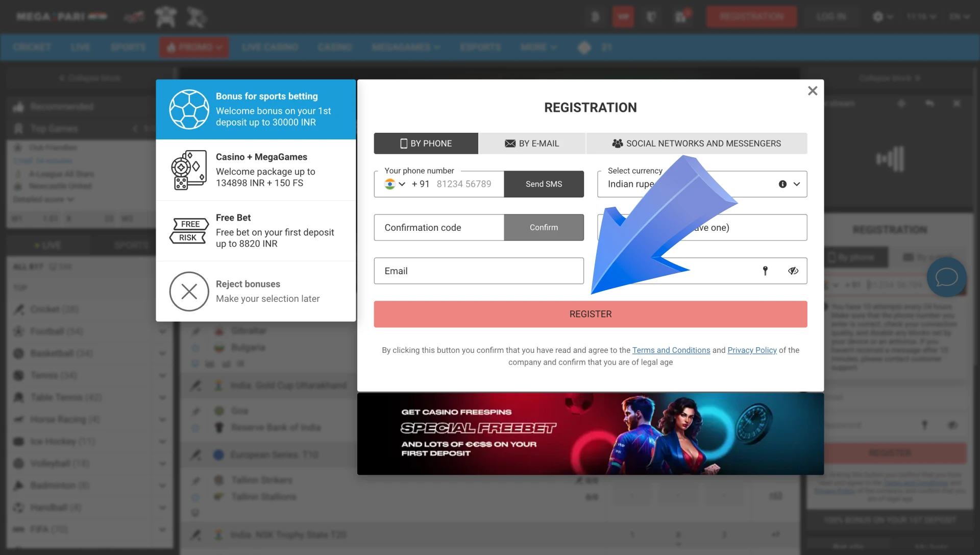Image resolution: width=980 pixels, height=555 pixels.
Task: Click the LOG IN header button
Action: click(831, 17)
